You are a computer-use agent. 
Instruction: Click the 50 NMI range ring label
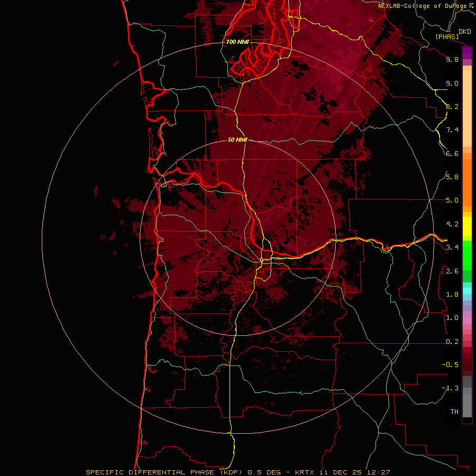pos(237,140)
